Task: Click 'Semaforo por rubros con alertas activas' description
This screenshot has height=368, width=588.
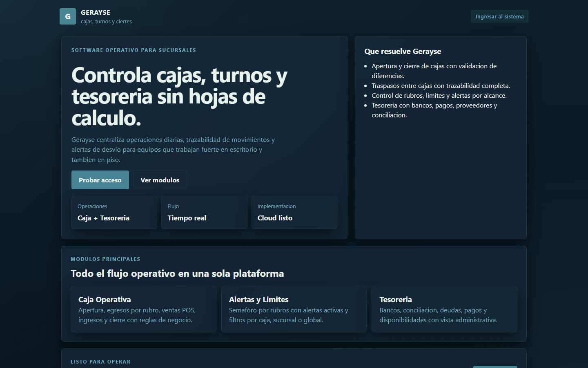Action: coord(288,315)
